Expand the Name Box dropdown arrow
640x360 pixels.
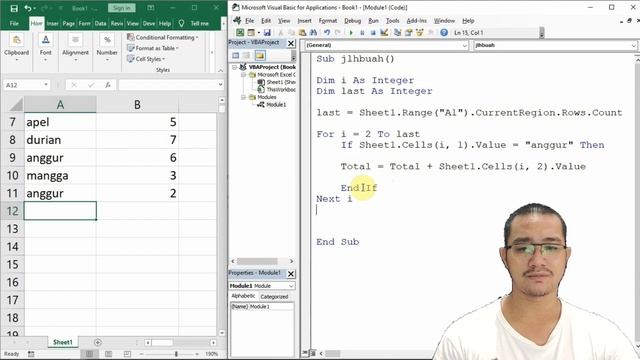(x=46, y=85)
